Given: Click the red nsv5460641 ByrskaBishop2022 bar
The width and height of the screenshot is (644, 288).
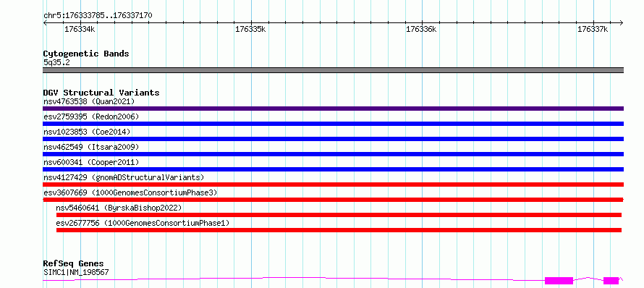Looking at the screenshot, I should [x=339, y=215].
